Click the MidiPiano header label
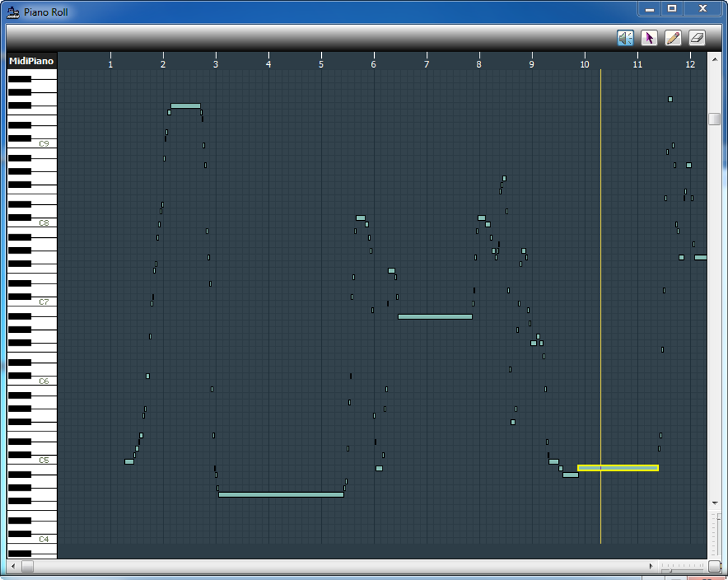The width and height of the screenshot is (728, 580). click(31, 61)
